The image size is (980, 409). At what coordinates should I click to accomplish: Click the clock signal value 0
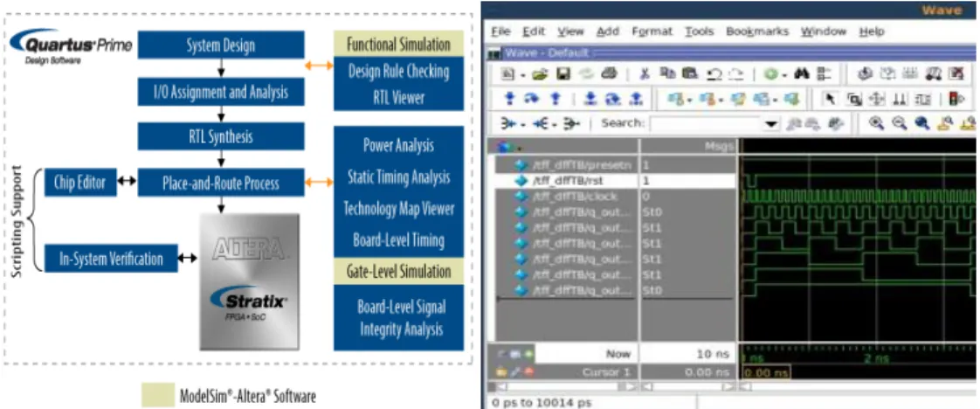point(645,197)
